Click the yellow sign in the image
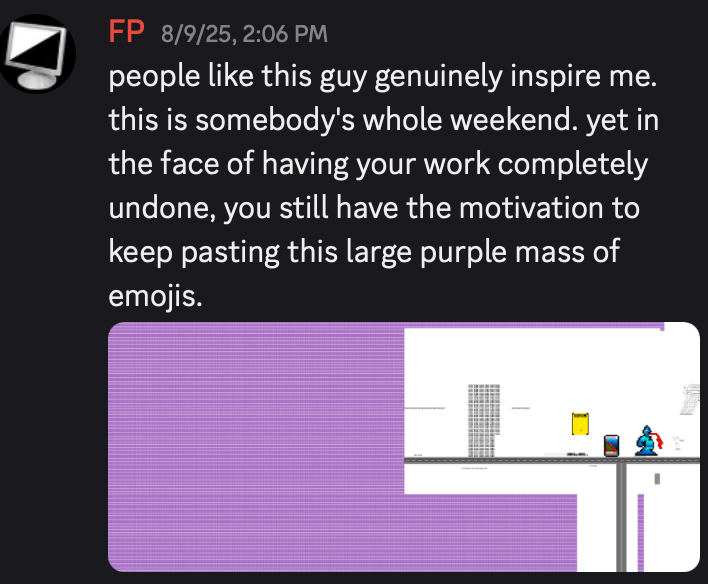 579,424
